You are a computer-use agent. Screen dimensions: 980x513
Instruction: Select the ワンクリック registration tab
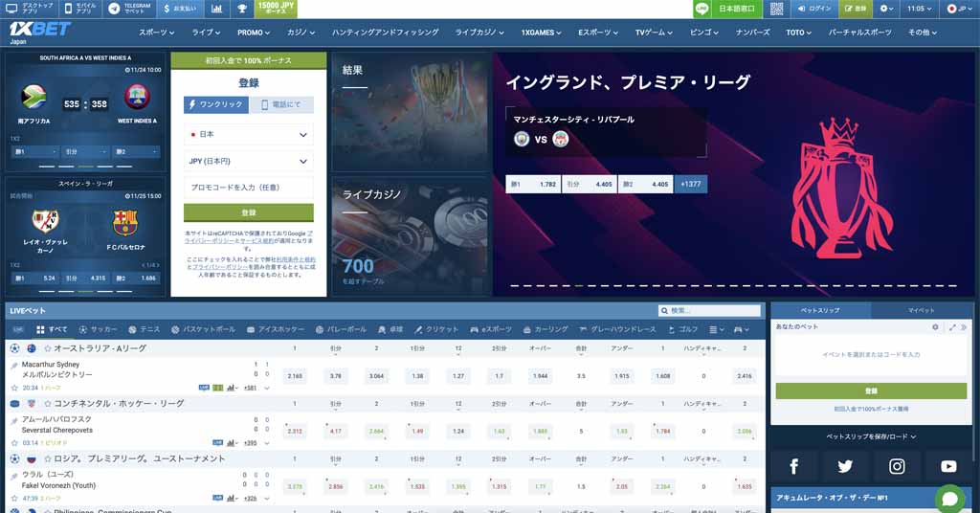(x=215, y=104)
